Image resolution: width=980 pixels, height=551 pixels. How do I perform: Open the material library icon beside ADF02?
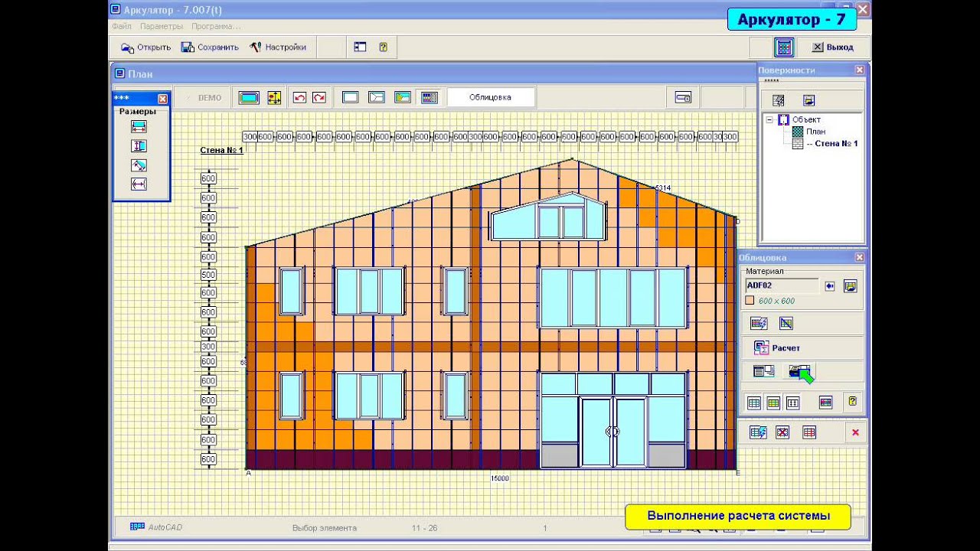pyautogui.click(x=850, y=286)
